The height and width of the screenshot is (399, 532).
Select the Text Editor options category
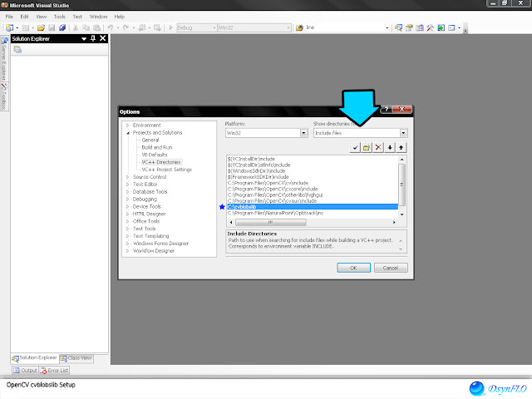[145, 185]
